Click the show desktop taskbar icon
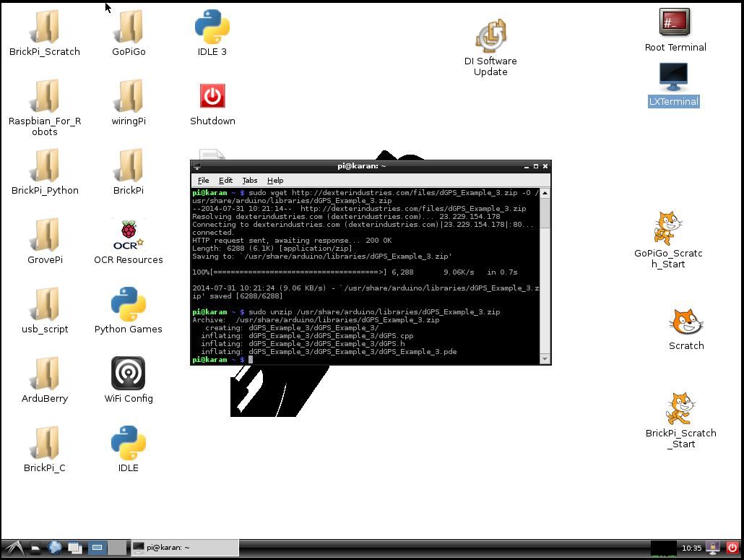 75,548
